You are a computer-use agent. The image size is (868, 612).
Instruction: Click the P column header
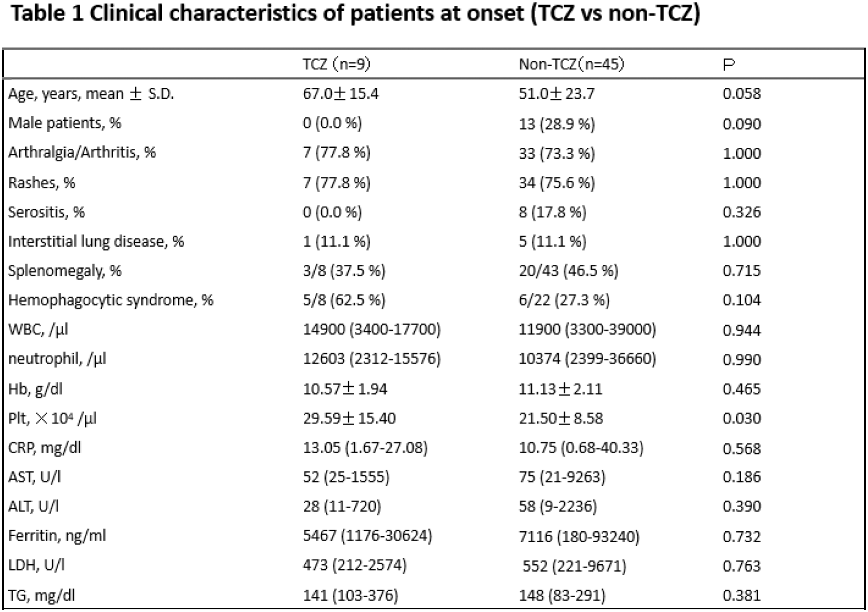[729, 65]
